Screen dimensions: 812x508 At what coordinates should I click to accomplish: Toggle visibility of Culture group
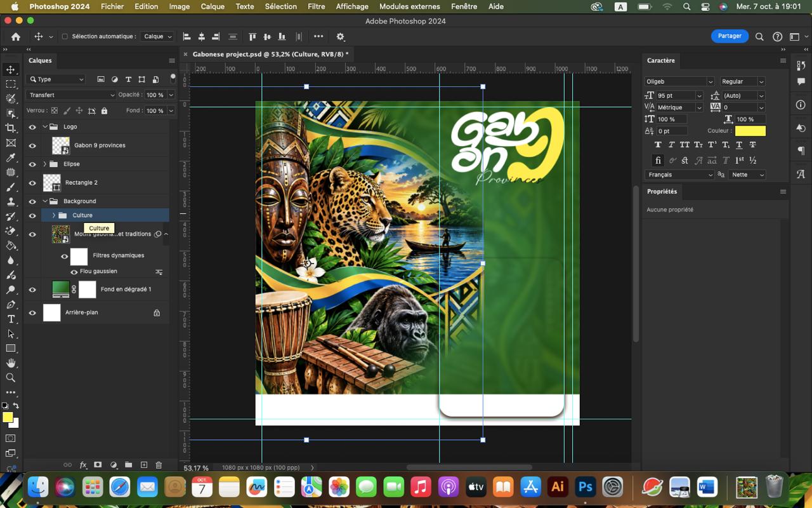click(32, 216)
